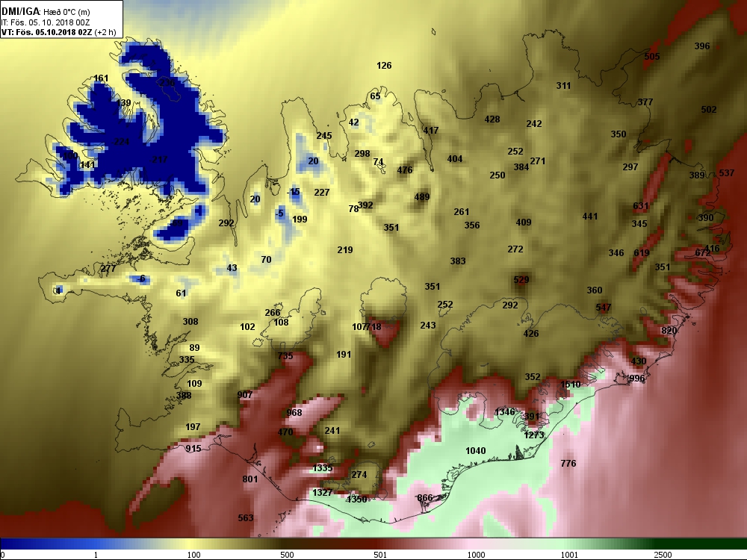
Task: Click the number 547
Action: (x=603, y=308)
